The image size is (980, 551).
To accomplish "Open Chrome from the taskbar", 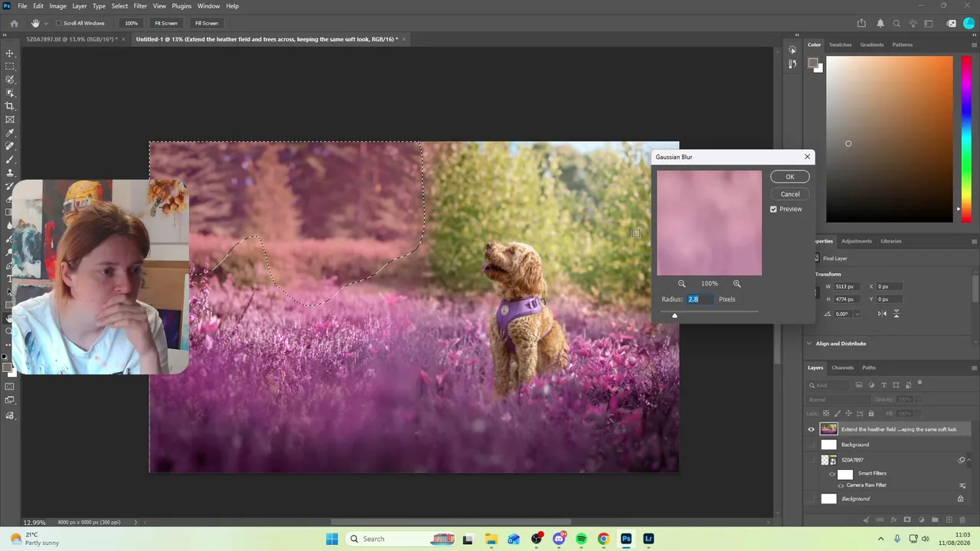I will click(x=603, y=539).
